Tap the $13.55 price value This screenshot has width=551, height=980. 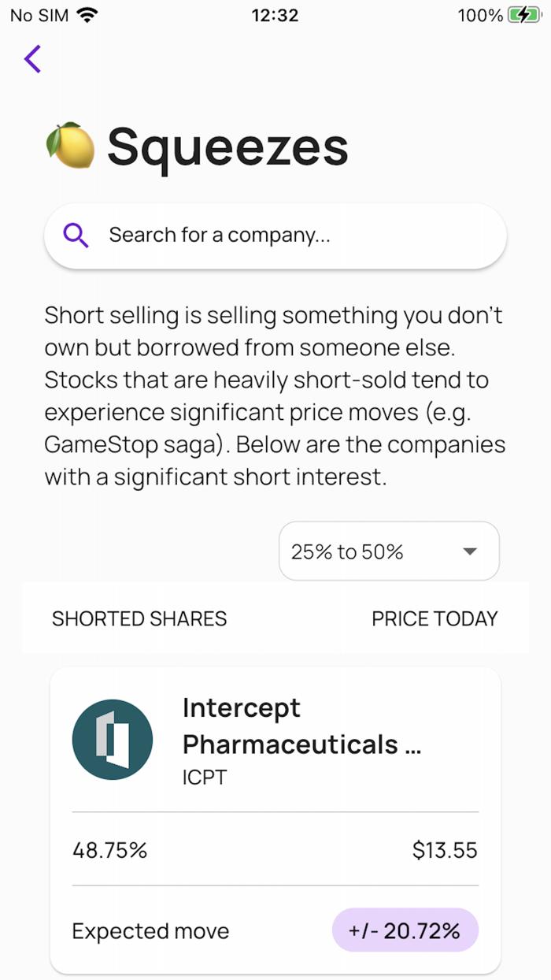[446, 850]
